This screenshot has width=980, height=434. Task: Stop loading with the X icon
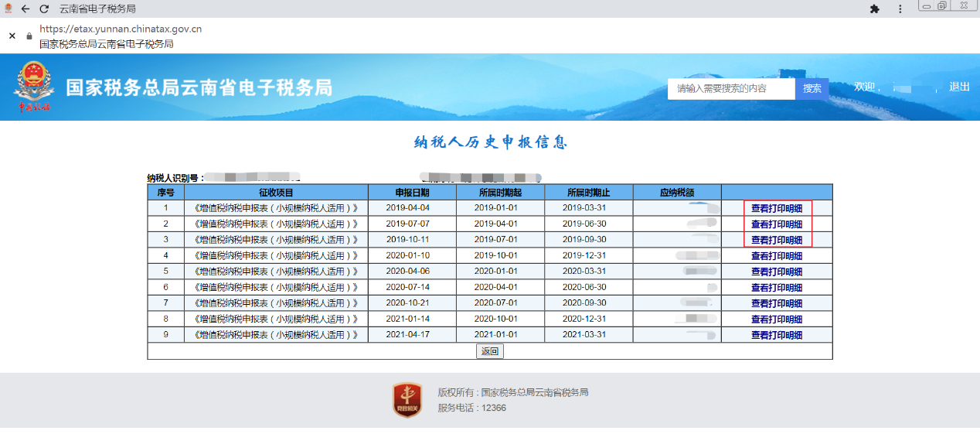click(x=12, y=36)
